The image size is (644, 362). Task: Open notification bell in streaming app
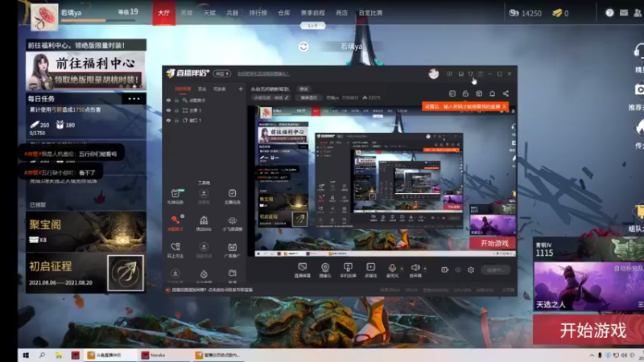(x=492, y=93)
